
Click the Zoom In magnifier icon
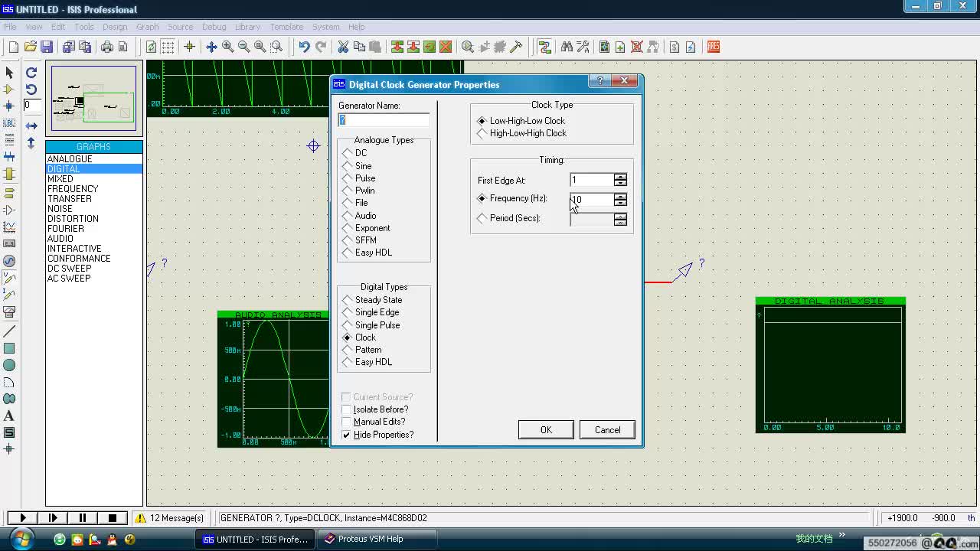[x=227, y=47]
